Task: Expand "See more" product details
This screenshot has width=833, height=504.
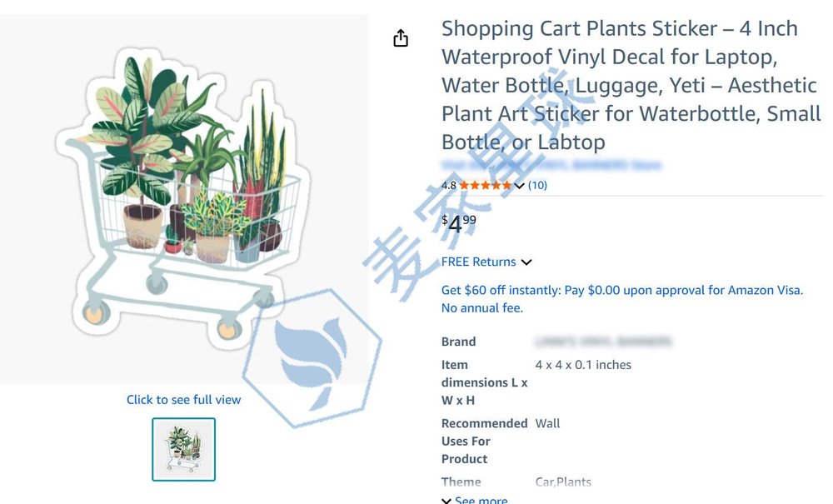Action: pyautogui.click(x=475, y=500)
